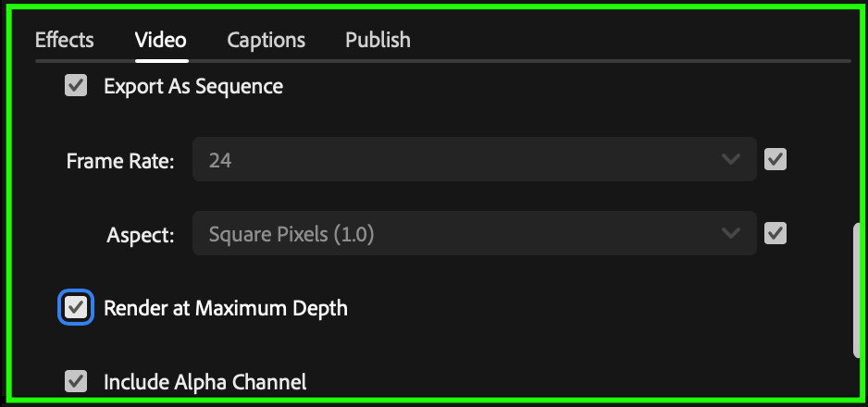Screen dimensions: 868x407
Task: Click the Frame Rate field label
Action: [120, 161]
